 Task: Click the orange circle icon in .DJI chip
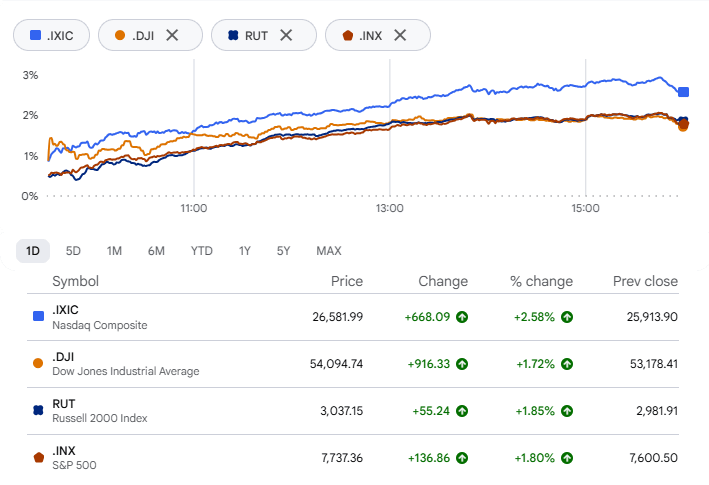120,35
